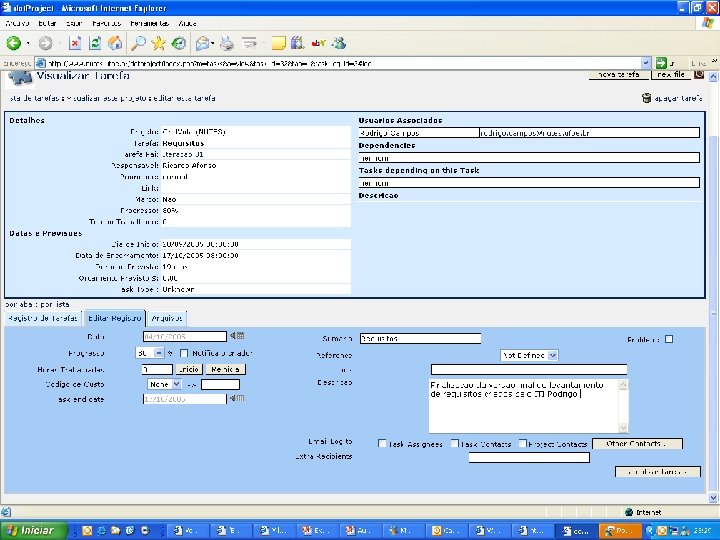This screenshot has height=540, width=720.
Task: Print the page with the printer icon
Action: (227, 44)
